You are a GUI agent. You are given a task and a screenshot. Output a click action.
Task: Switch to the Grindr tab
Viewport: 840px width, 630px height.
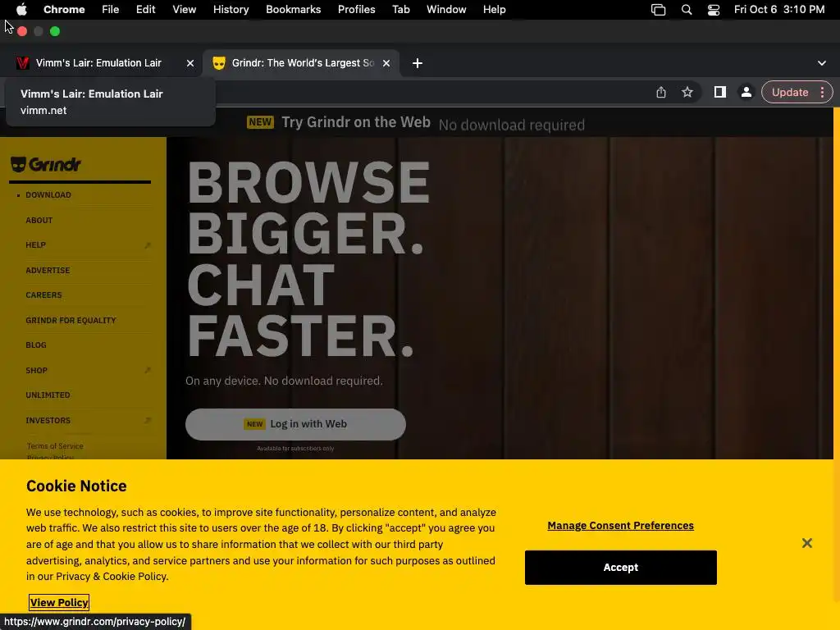pos(303,63)
